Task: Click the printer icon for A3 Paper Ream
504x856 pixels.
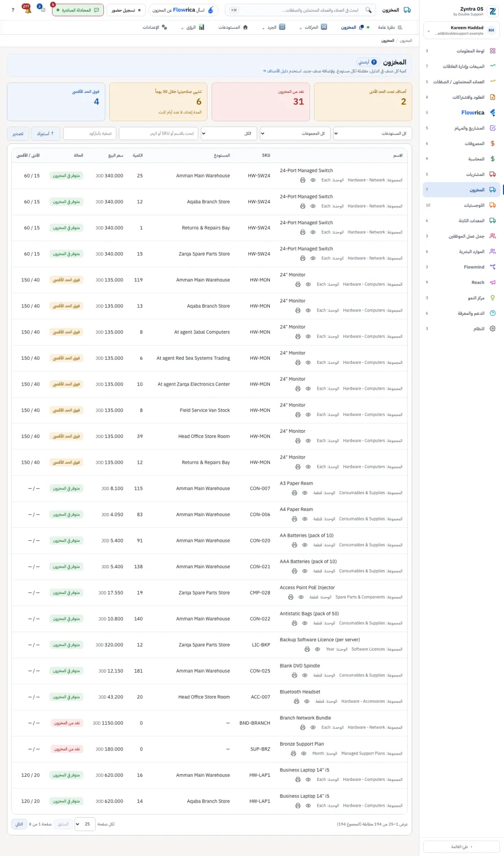Action: click(295, 493)
